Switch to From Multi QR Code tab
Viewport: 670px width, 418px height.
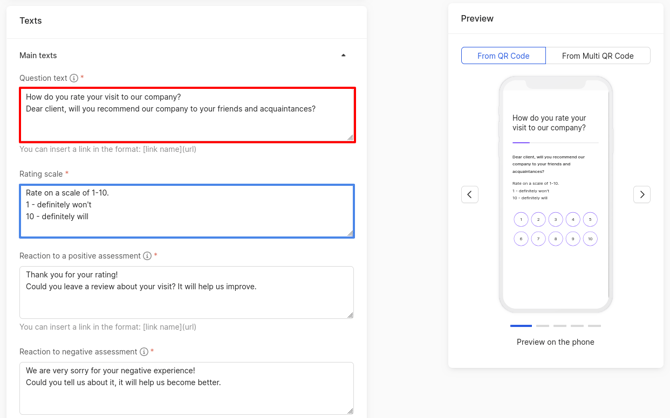pos(597,56)
